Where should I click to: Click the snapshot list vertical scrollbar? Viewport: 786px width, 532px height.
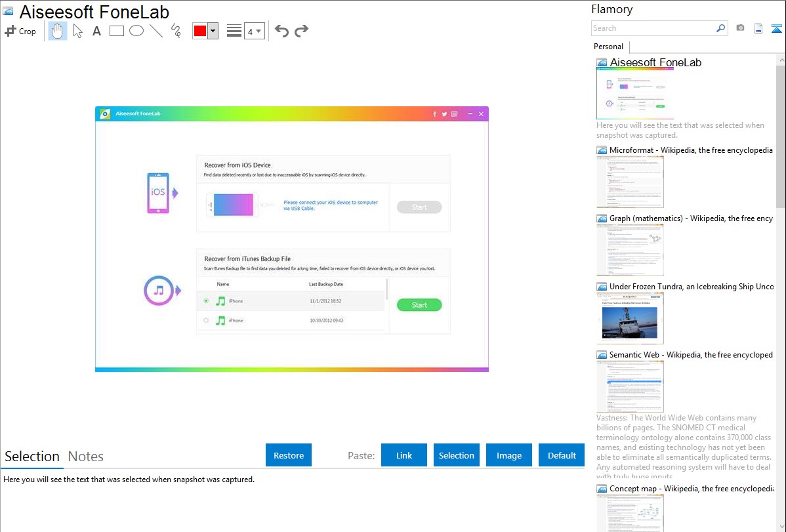click(x=781, y=135)
